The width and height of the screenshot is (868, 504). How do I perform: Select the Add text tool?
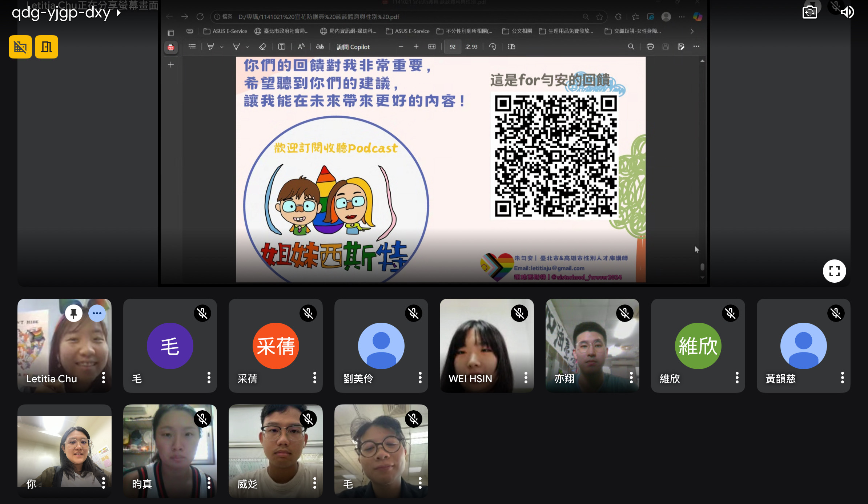[282, 47]
